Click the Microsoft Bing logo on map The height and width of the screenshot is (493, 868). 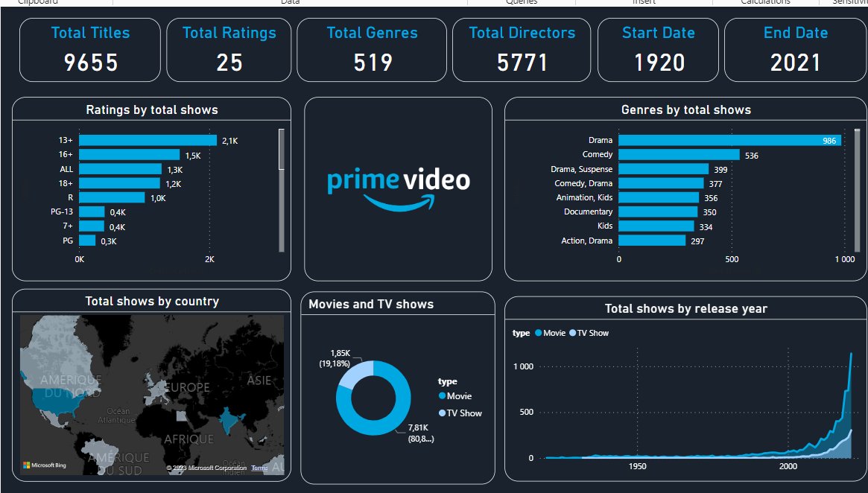[44, 465]
